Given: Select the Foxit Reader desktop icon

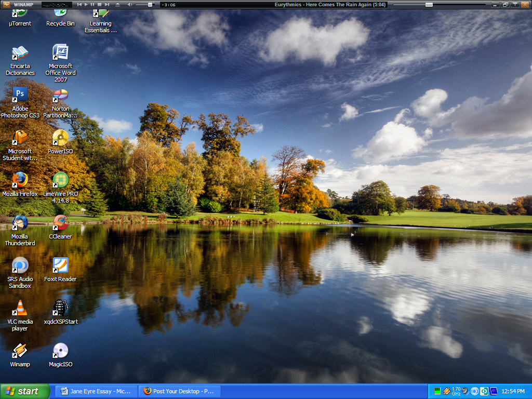Looking at the screenshot, I should click(60, 265).
